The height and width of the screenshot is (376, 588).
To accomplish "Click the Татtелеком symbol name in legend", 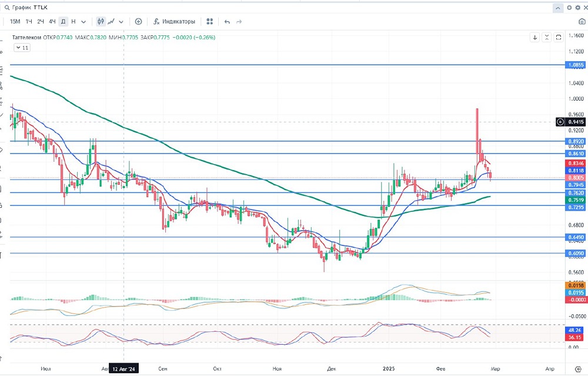I will pos(26,38).
